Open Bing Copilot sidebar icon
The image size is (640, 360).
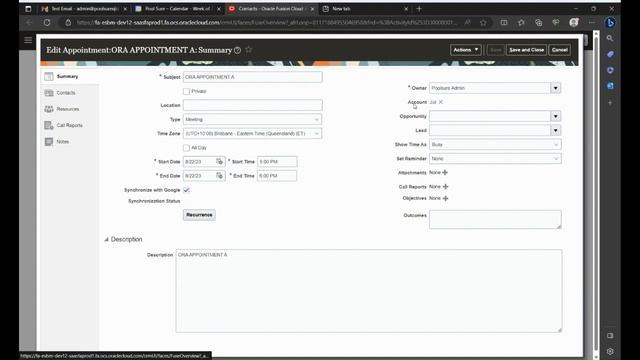tap(610, 23)
